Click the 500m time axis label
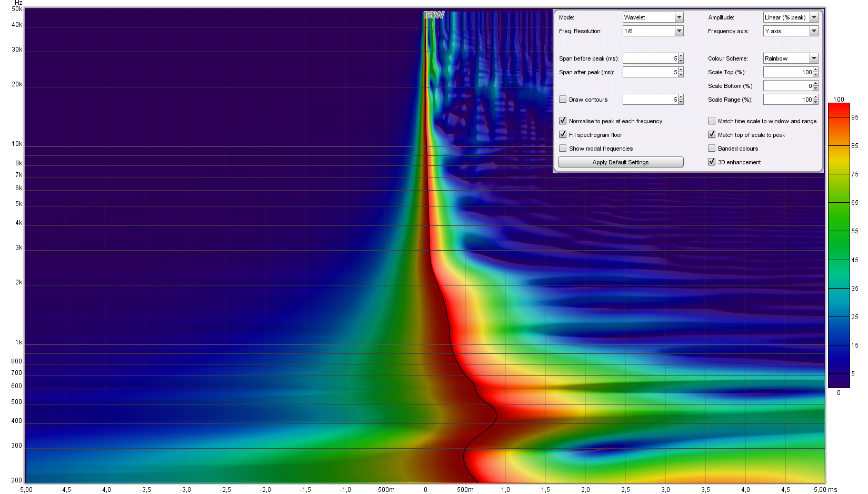This screenshot has width=868, height=494. click(x=465, y=489)
